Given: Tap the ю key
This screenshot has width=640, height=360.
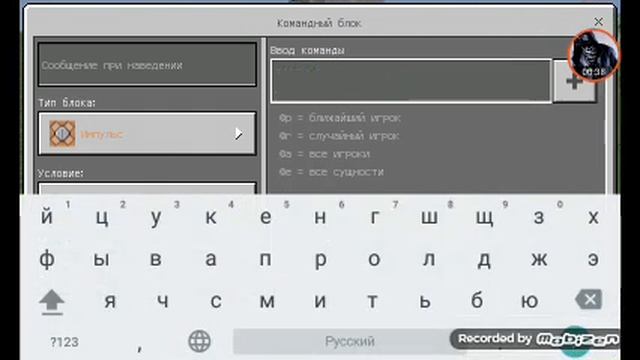Looking at the screenshot, I should click(x=529, y=301).
